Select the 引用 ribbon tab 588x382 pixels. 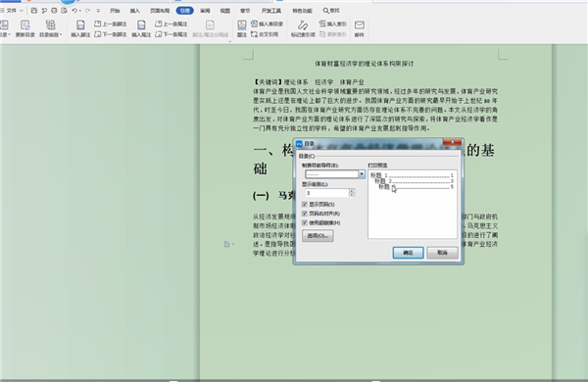click(185, 11)
